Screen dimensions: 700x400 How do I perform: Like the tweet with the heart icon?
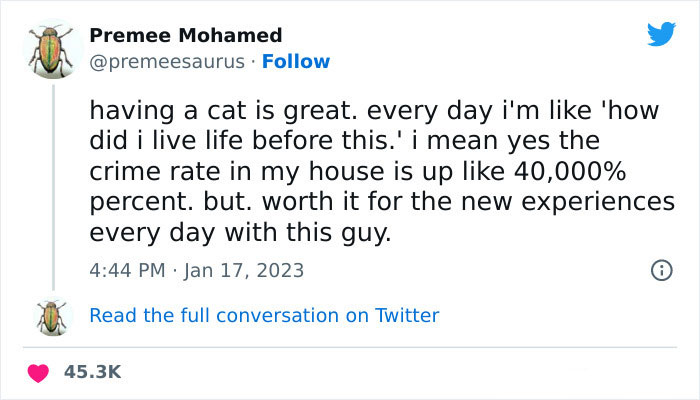click(40, 372)
